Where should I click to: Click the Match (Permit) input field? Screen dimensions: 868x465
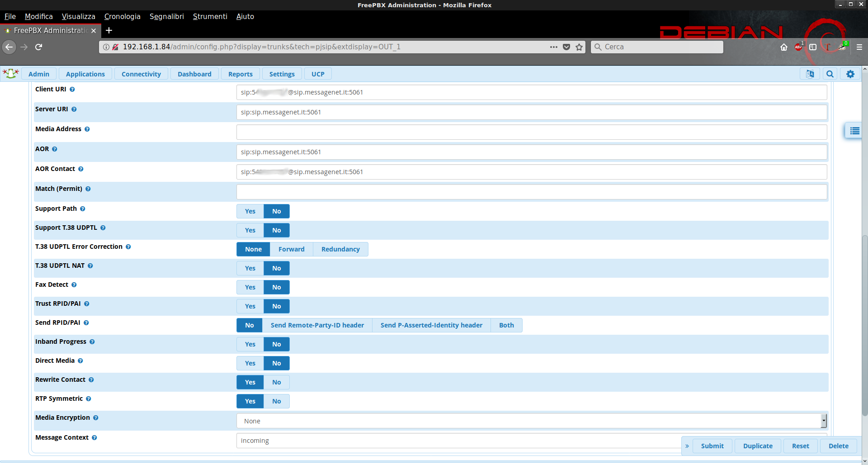click(x=532, y=192)
